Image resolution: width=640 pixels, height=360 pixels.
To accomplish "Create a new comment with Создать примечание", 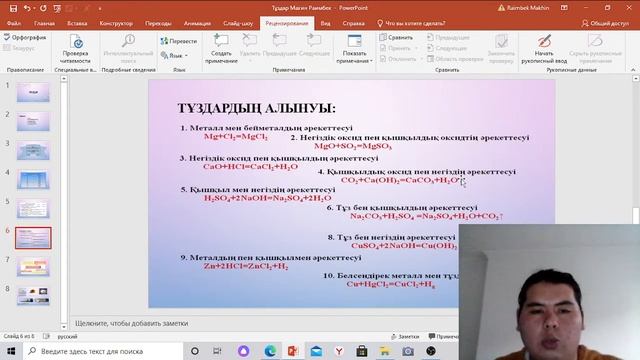I will [221, 49].
